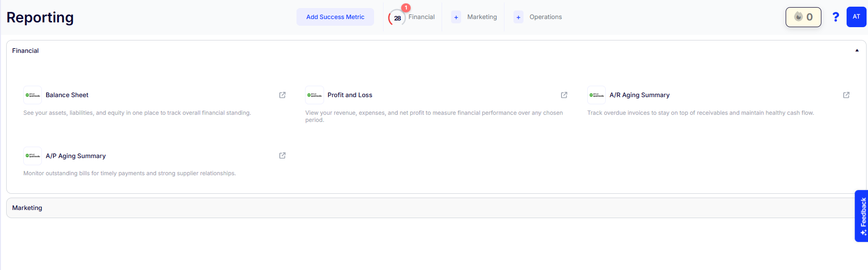Click the QuickBooks logo beside Profit and Loss
This screenshot has height=270, width=868.
(315, 95)
